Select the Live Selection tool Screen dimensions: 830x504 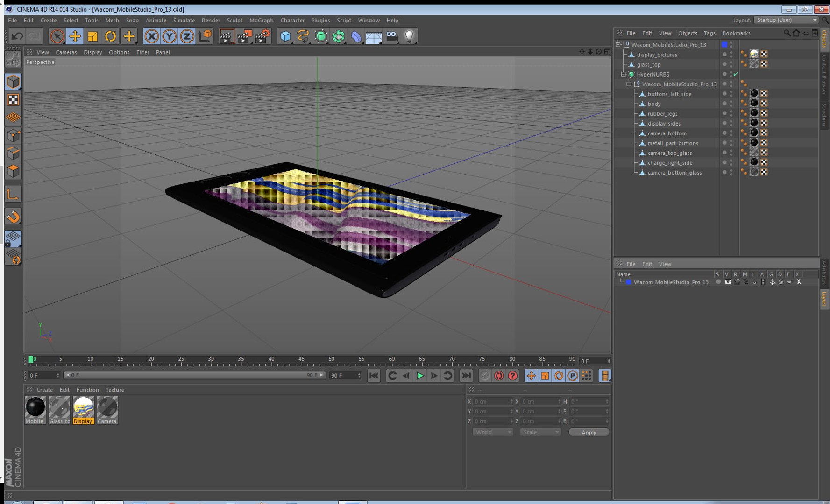57,36
